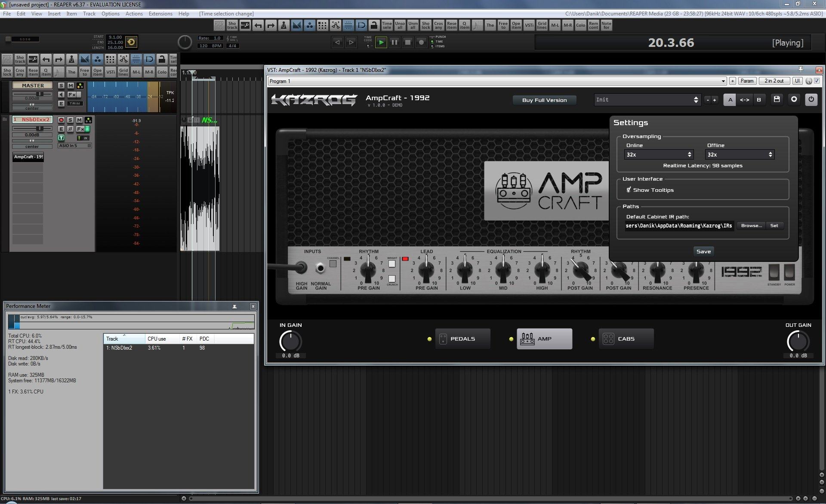
Task: Uncheck Show Tooltips checkbox
Action: pos(629,190)
